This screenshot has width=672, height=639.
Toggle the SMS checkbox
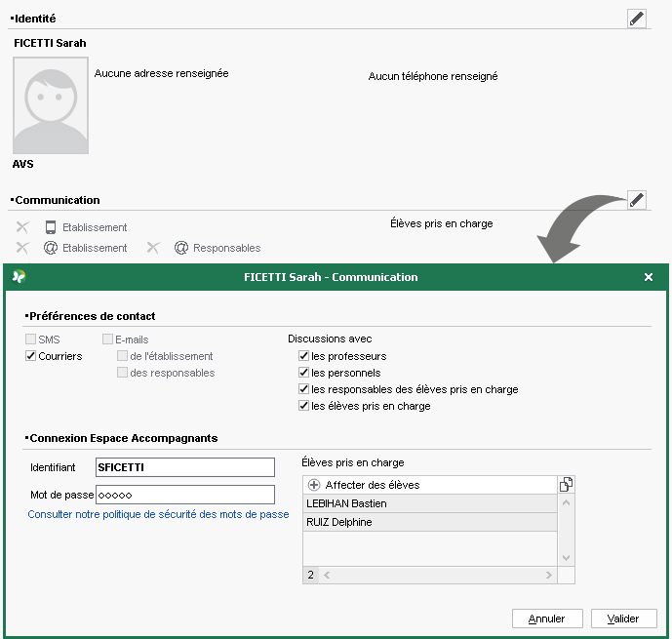point(30,339)
